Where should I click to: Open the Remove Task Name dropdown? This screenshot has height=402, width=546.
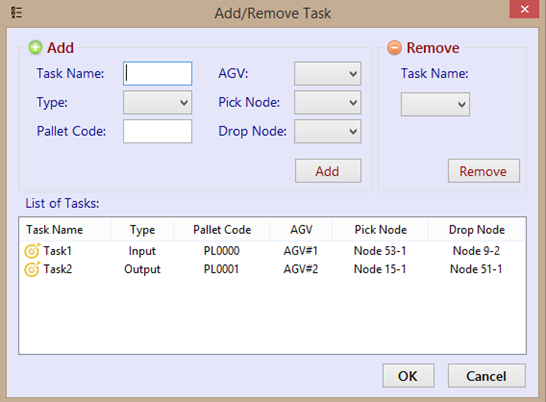[x=435, y=104]
